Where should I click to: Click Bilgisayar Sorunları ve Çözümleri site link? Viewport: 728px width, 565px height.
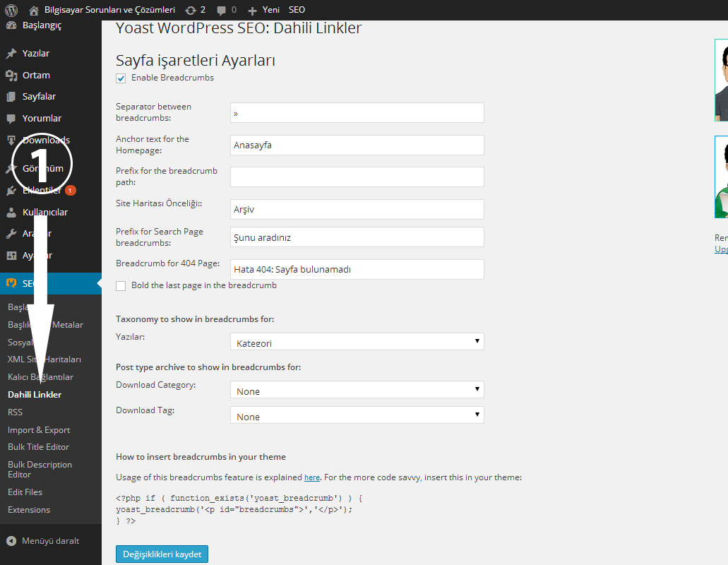point(109,10)
